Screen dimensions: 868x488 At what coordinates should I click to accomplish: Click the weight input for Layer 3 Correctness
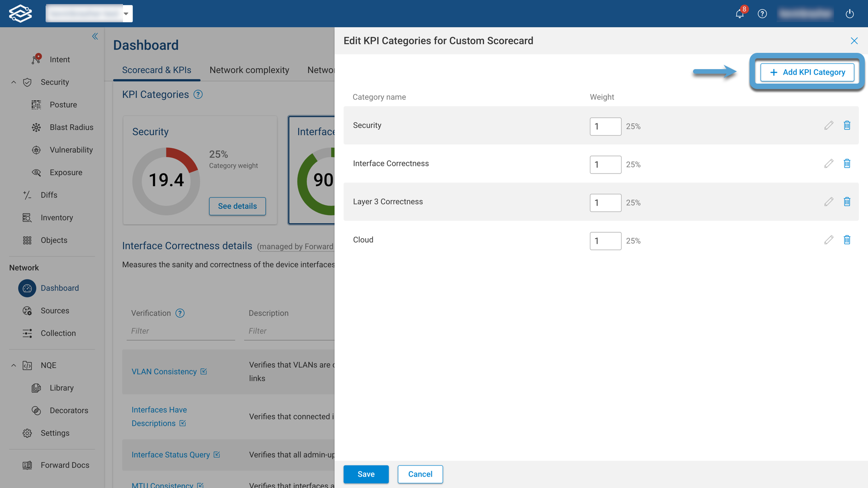pyautogui.click(x=605, y=203)
